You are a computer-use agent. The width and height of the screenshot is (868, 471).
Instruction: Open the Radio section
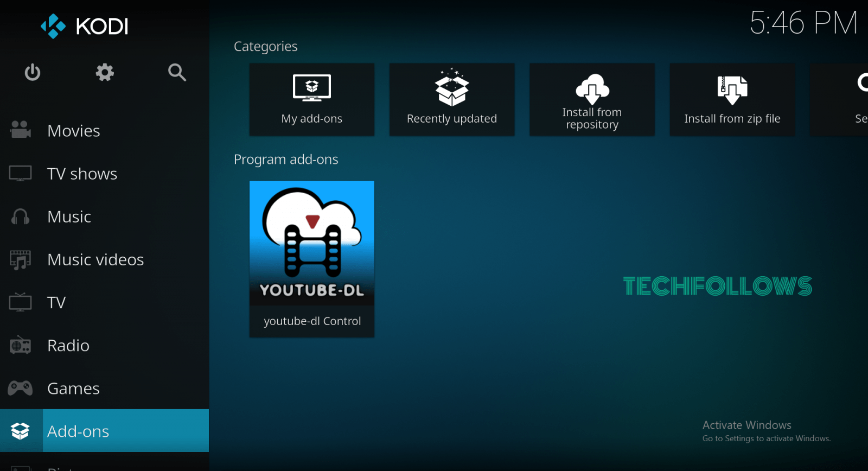104,345
